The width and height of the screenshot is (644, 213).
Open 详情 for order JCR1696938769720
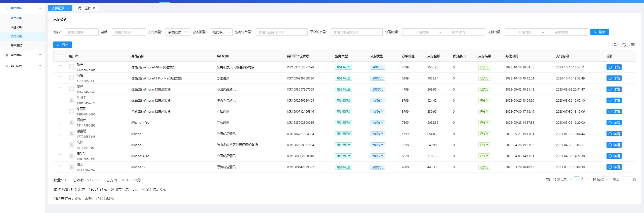(x=614, y=78)
